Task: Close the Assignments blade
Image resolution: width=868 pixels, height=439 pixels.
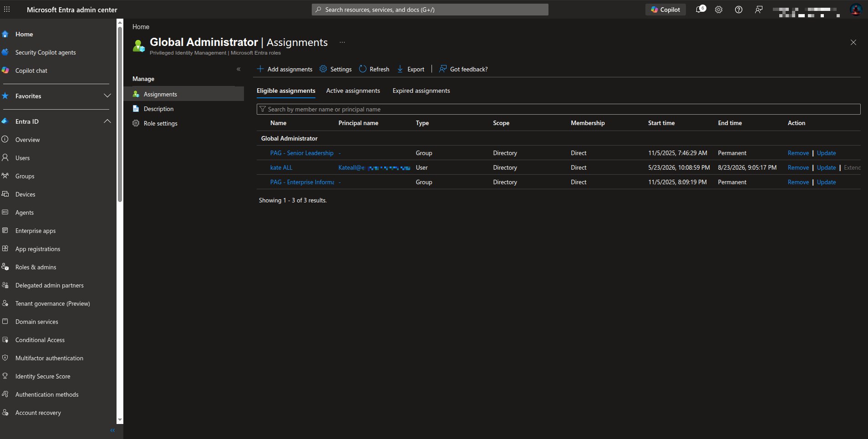Action: [x=853, y=42]
